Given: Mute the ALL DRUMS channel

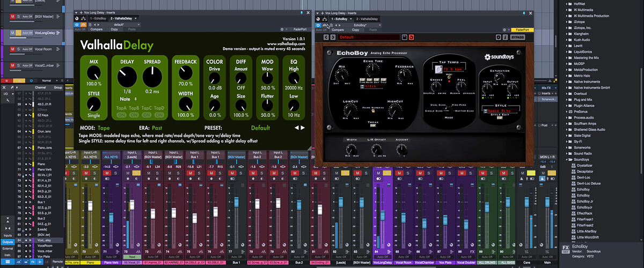Looking at the screenshot, I should [x=481, y=173].
